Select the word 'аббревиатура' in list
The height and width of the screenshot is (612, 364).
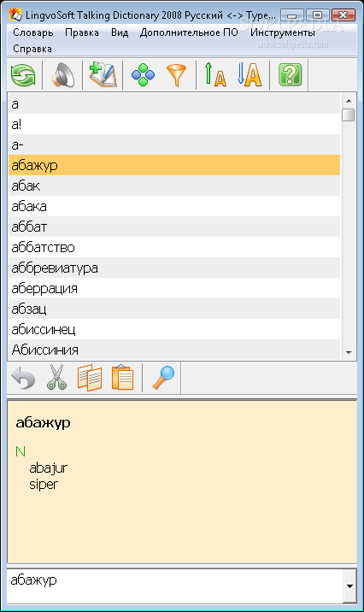tap(174, 268)
